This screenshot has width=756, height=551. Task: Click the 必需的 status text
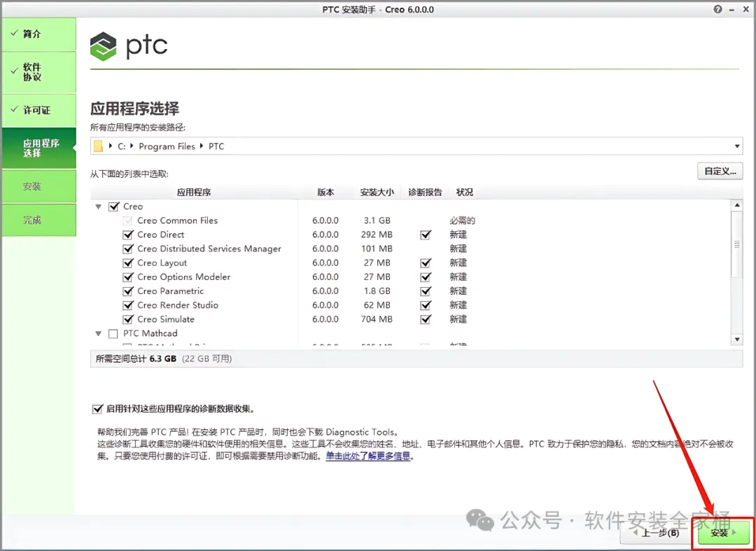pos(463,221)
